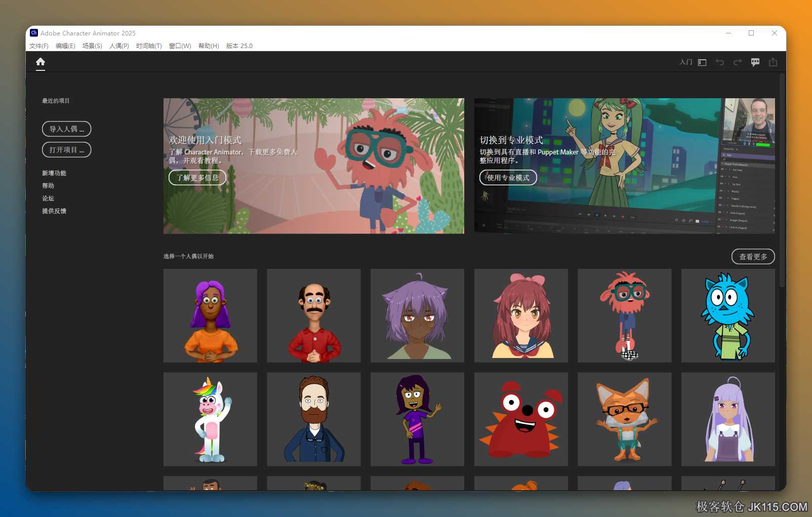
Task: Select the bald mustached man in red puppet
Action: click(314, 316)
